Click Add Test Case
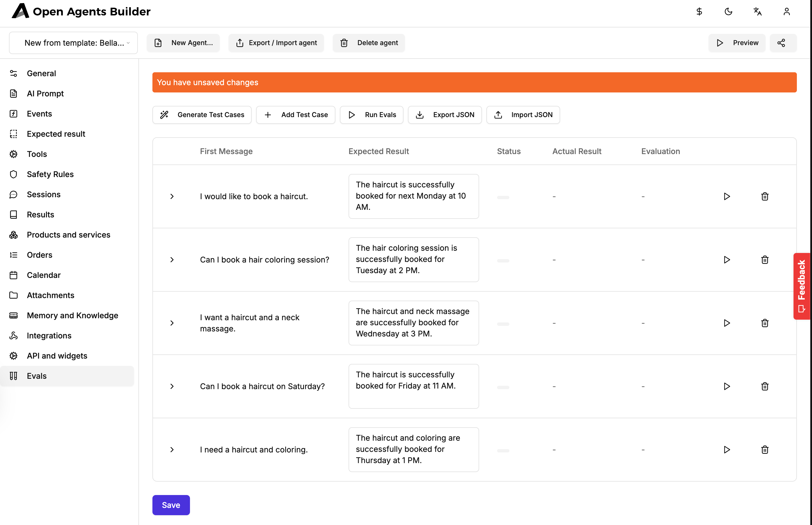 [x=296, y=115]
